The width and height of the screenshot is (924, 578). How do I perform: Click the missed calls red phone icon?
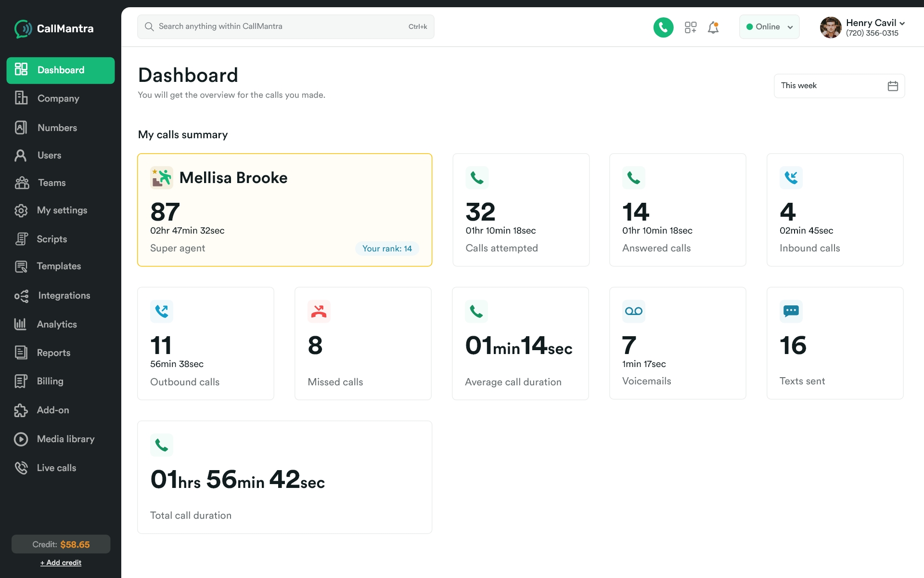319,312
